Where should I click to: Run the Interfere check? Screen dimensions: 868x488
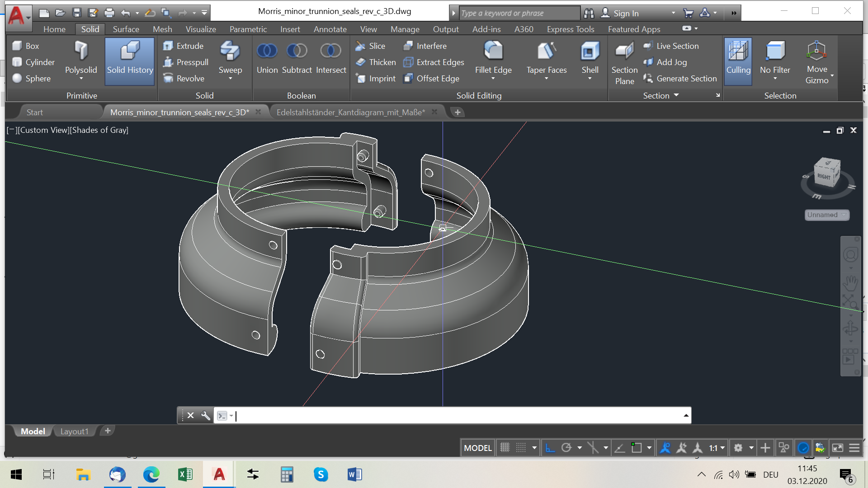(425, 46)
